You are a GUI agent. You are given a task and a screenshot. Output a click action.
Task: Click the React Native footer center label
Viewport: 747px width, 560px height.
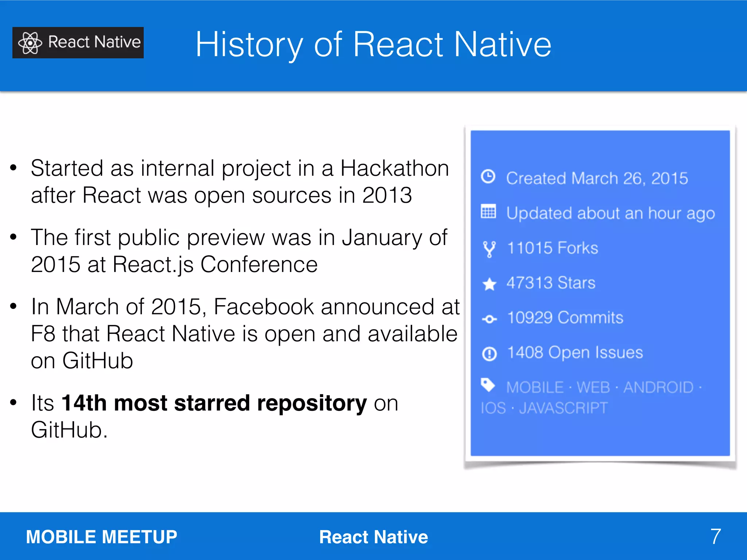click(373, 537)
